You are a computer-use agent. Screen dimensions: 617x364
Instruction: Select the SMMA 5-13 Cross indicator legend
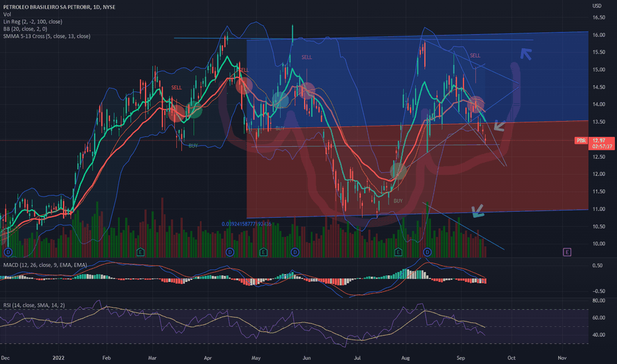(x=47, y=36)
